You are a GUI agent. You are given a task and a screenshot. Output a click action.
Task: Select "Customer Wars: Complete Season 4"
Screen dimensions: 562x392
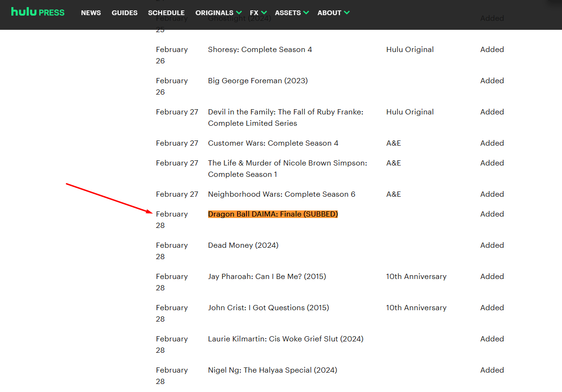coord(273,143)
